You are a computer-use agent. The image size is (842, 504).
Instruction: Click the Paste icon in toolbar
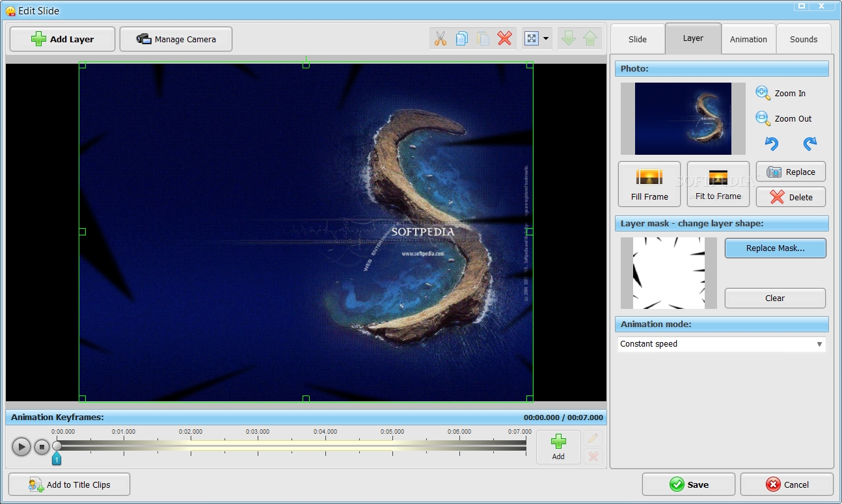[x=483, y=39]
